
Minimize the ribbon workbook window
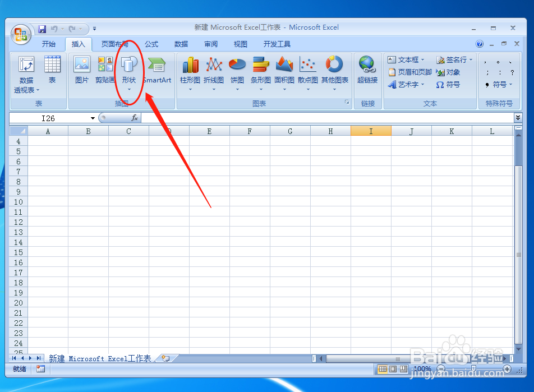pos(491,44)
